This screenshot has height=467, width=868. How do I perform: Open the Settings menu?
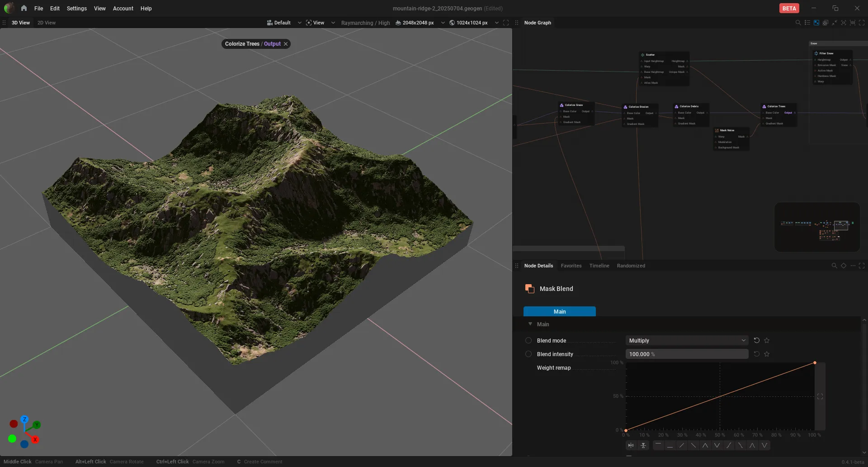click(76, 8)
